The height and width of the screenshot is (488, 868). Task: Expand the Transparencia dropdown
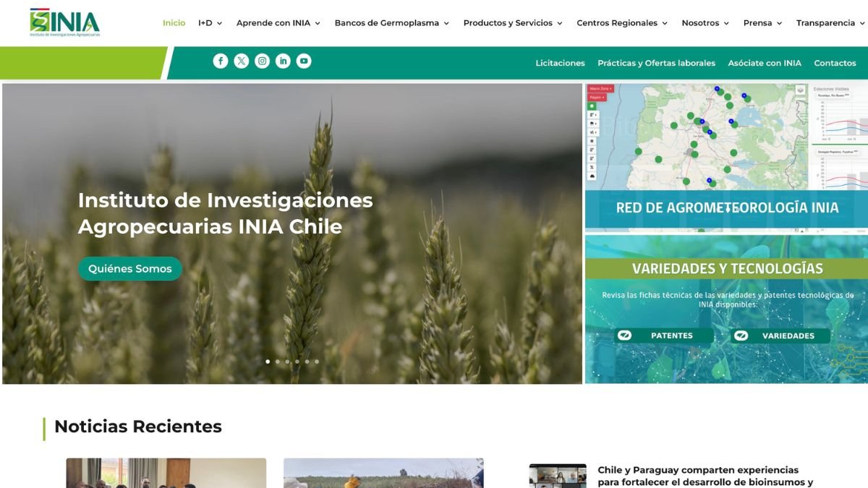click(x=830, y=23)
